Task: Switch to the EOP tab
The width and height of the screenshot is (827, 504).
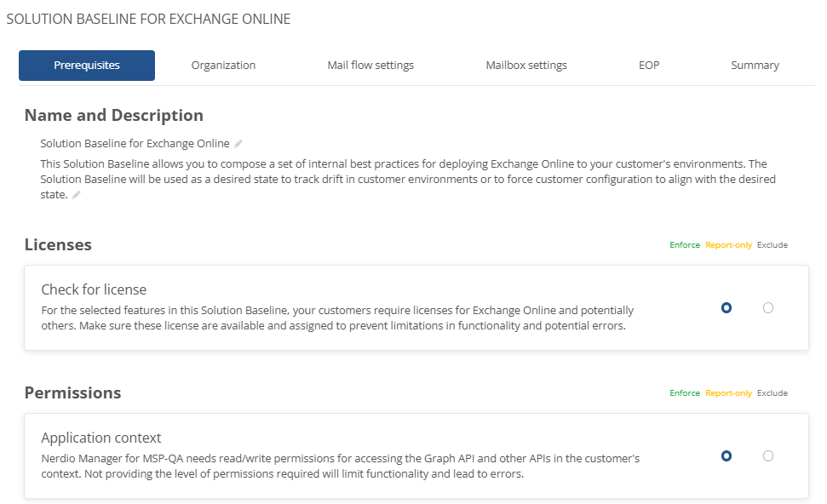Action: tap(649, 66)
